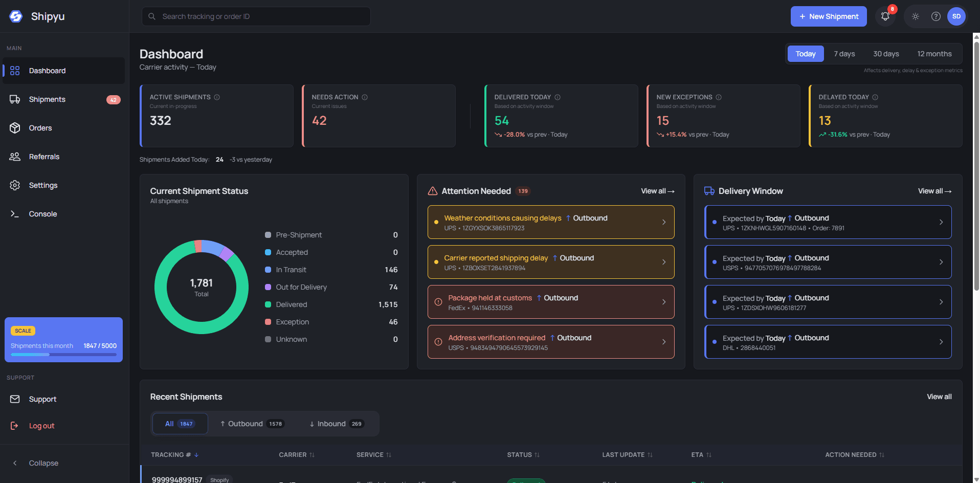Click the Settings gear icon in sidebar
980x483 pixels.
(15, 185)
